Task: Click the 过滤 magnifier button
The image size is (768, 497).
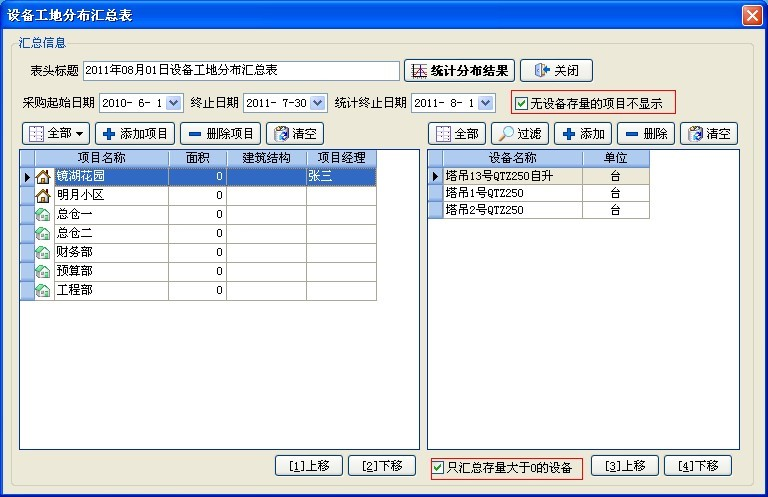Action: tap(519, 134)
